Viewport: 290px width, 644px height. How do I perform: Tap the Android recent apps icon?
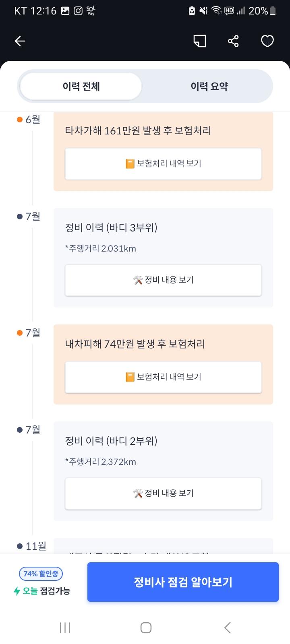(x=65, y=627)
